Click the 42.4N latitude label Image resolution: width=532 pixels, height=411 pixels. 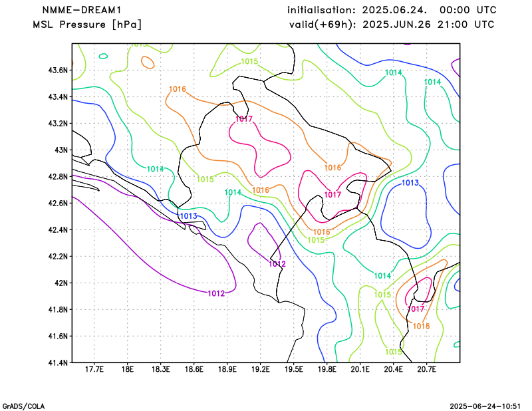tap(59, 229)
